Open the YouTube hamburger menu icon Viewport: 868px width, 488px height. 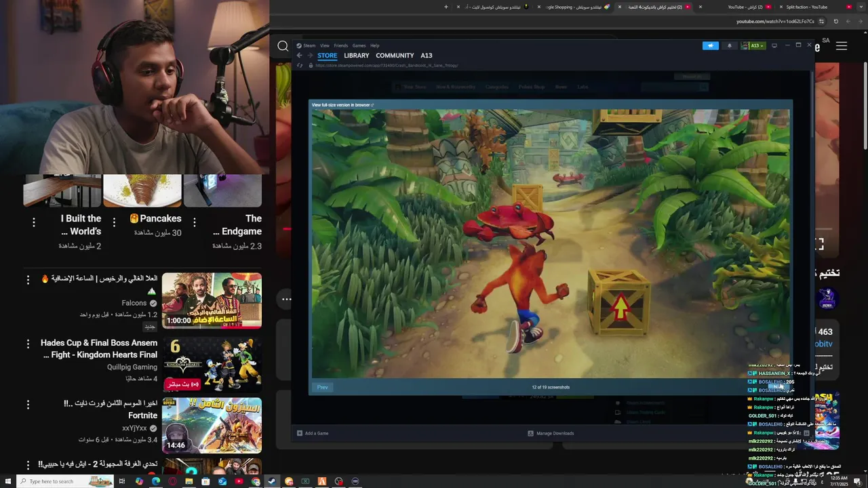click(842, 46)
